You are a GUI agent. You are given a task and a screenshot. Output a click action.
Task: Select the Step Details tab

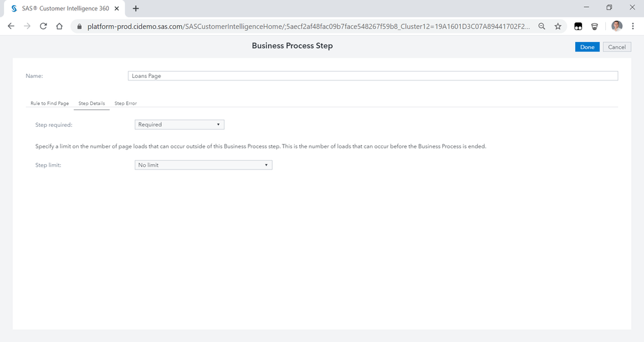(x=92, y=103)
